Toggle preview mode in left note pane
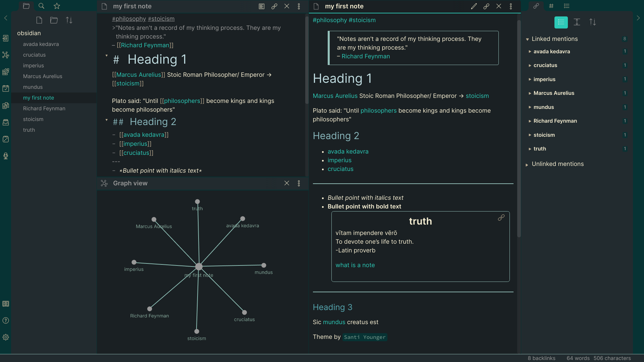This screenshot has height=362, width=644. pos(262,6)
